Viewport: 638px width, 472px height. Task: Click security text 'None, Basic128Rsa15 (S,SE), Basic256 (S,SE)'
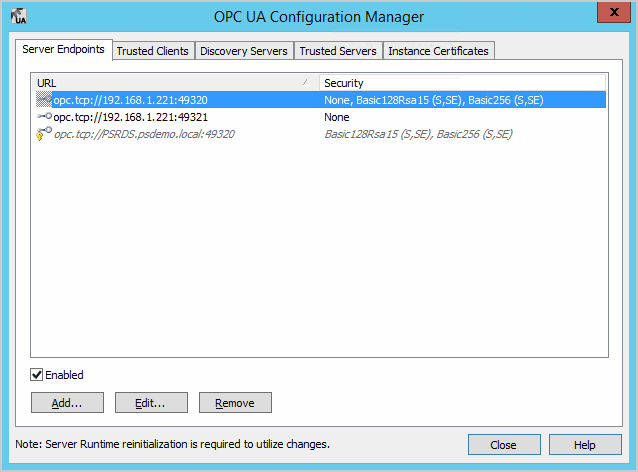click(x=433, y=100)
